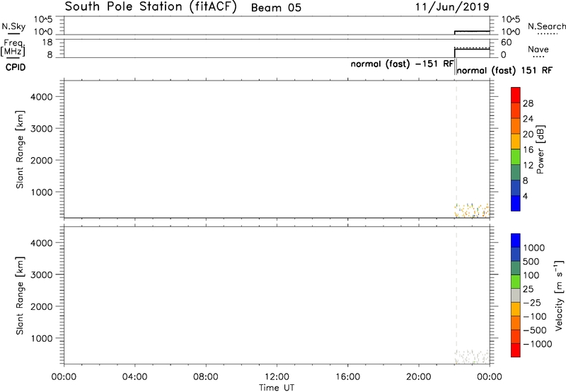Click the power scatter data near 22:00-00:00
The height and width of the screenshot is (392, 566).
[x=473, y=210]
